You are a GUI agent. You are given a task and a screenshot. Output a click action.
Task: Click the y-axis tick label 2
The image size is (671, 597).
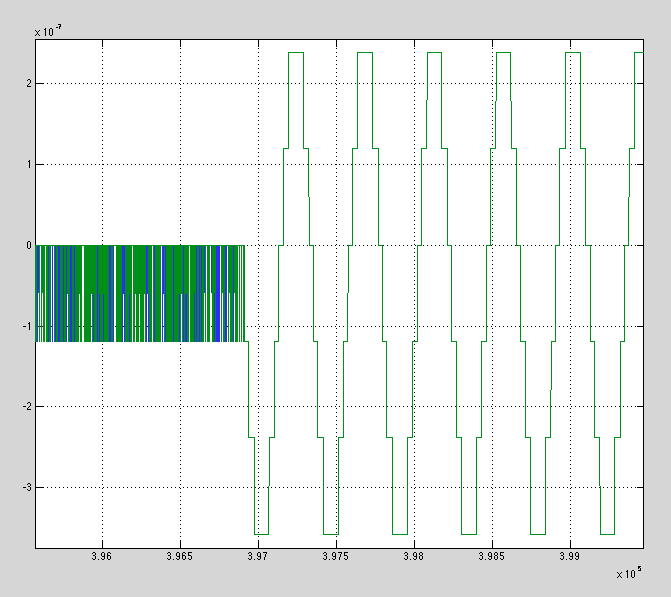pyautogui.click(x=27, y=83)
